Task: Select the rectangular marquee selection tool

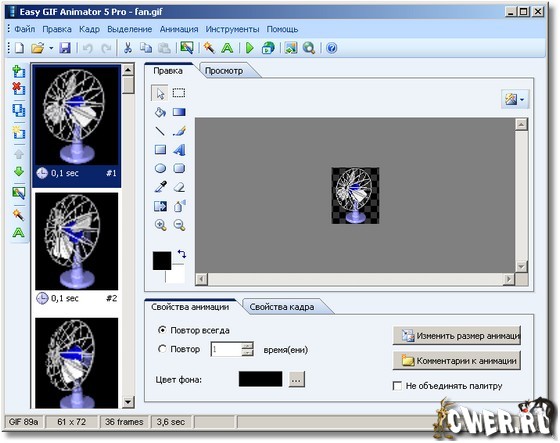Action: (x=179, y=93)
